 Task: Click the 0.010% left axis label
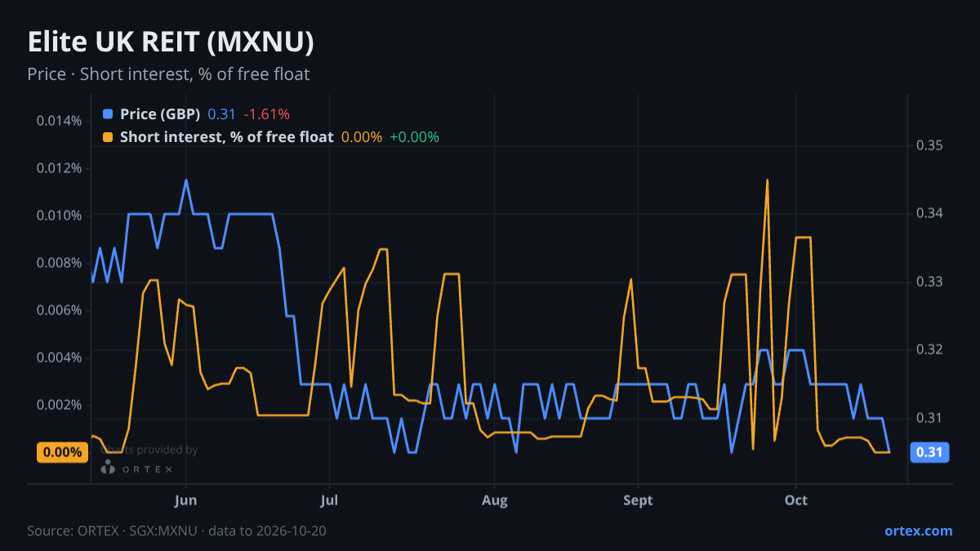(x=59, y=216)
